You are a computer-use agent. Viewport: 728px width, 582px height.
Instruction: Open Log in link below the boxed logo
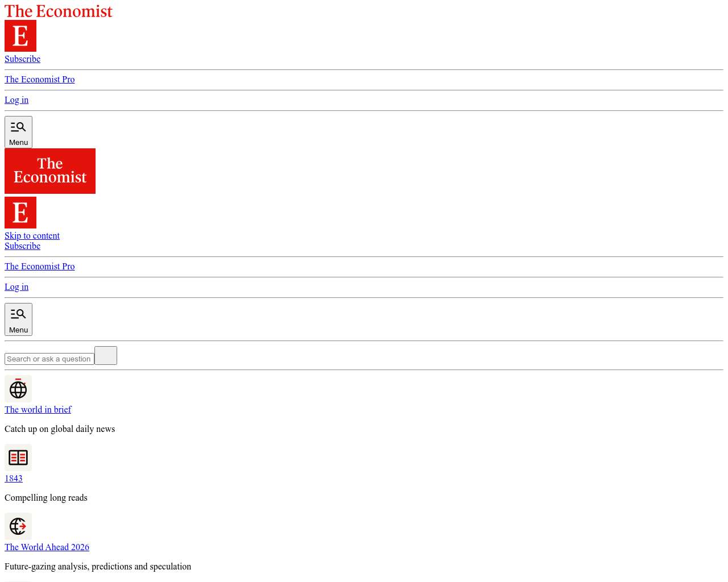[16, 287]
